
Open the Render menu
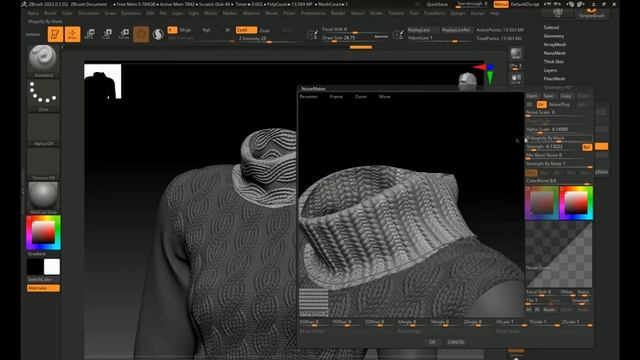pyautogui.click(x=338, y=13)
